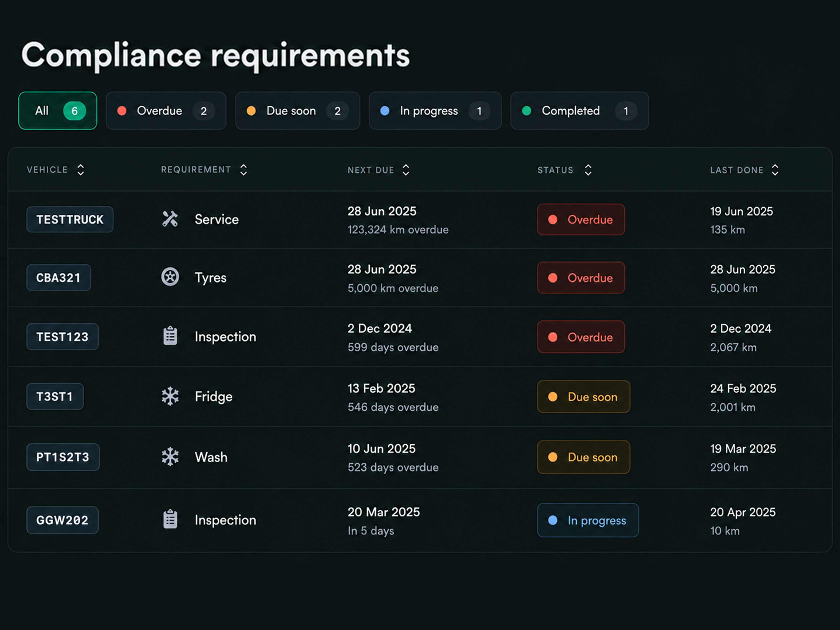Screen dimensions: 840x630
Task: Click the Fridge snowflake icon for T3ST1
Action: point(170,396)
